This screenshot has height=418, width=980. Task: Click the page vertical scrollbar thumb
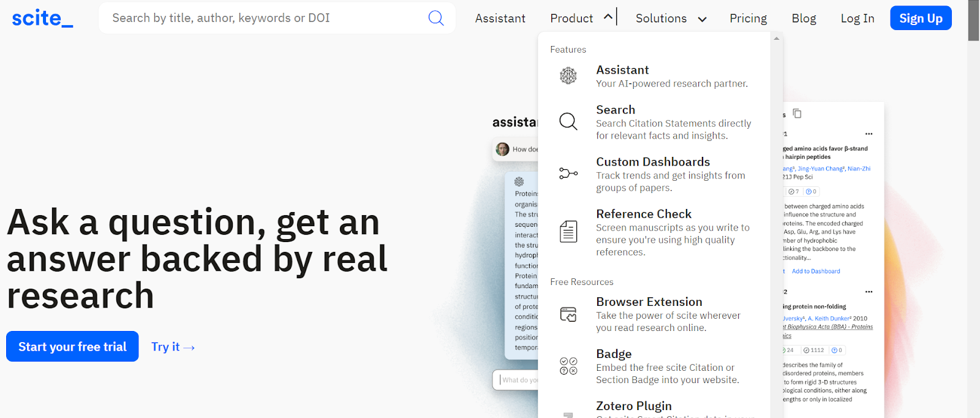click(x=973, y=20)
